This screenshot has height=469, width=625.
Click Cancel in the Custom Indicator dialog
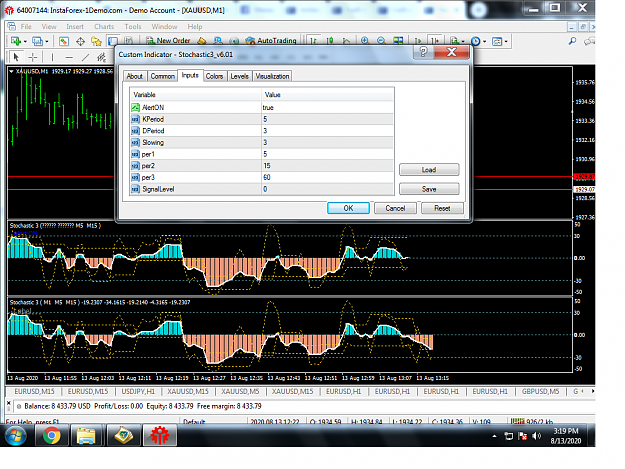pos(395,208)
